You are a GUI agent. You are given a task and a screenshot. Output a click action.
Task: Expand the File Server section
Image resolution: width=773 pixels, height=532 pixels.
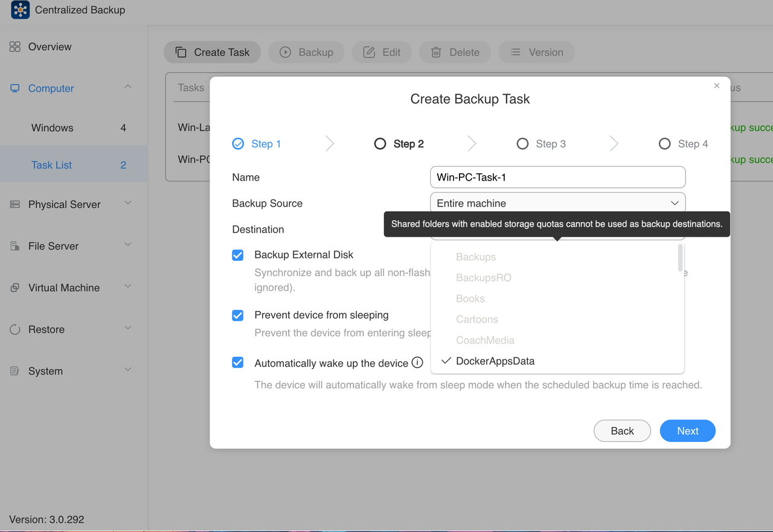128,245
